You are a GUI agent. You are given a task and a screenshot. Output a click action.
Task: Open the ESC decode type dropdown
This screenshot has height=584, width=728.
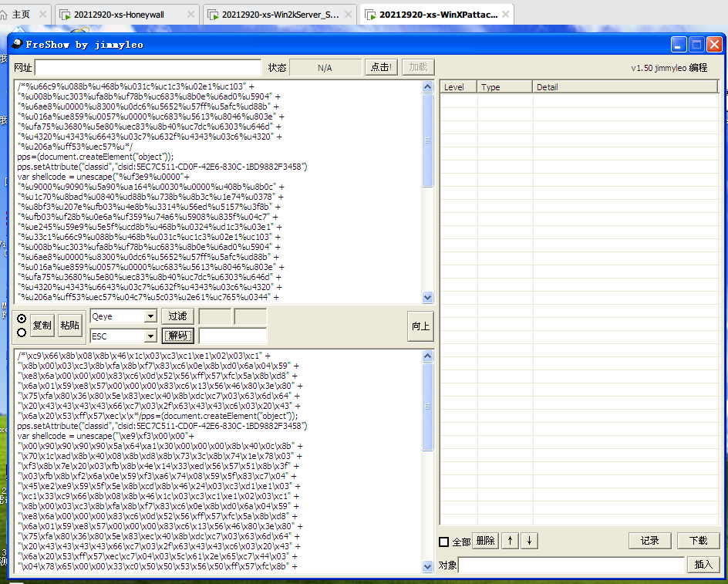[150, 336]
